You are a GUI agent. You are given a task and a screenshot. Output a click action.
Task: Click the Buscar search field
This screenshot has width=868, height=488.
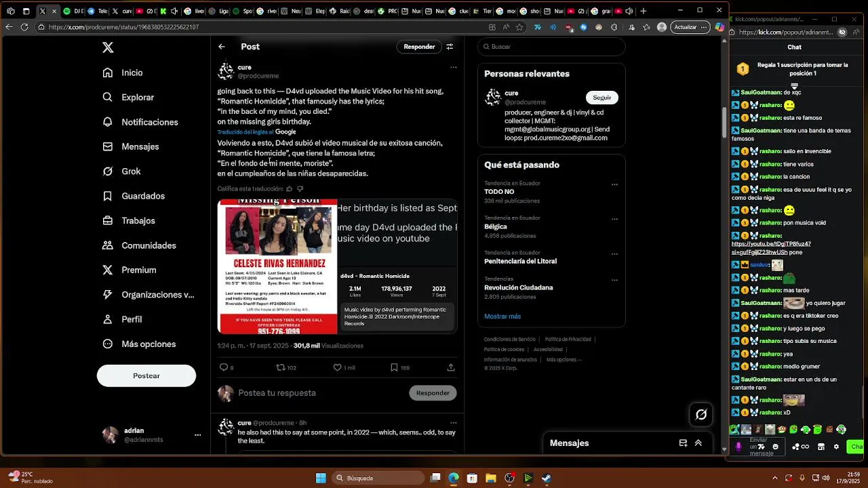click(x=551, y=47)
